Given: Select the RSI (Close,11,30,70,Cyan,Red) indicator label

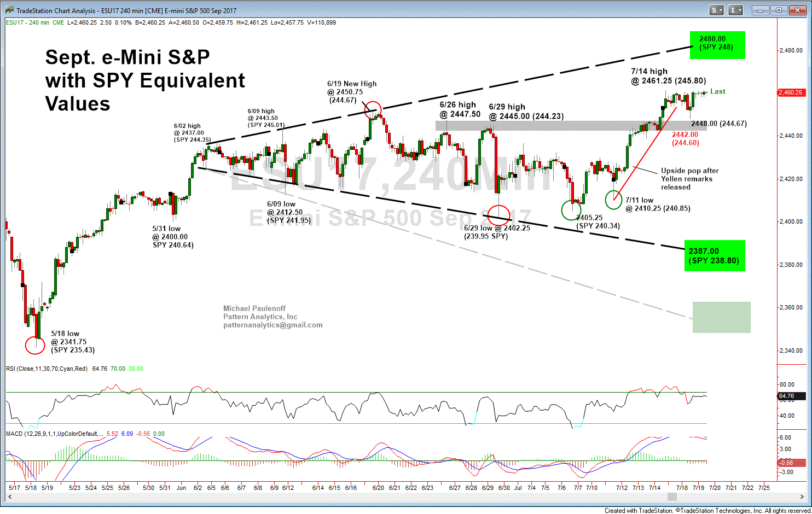Looking at the screenshot, I should [47, 369].
